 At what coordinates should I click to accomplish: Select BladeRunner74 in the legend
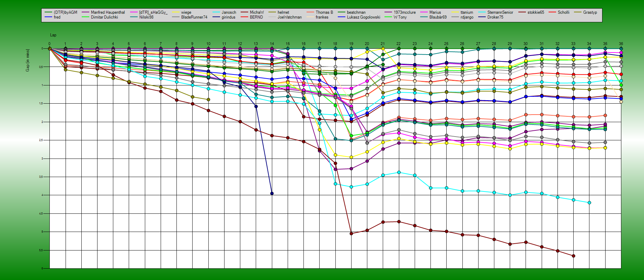(194, 17)
